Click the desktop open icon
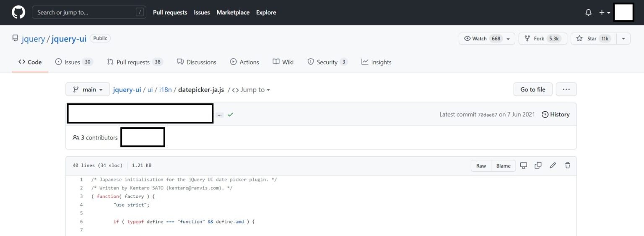Image resolution: width=644 pixels, height=236 pixels. pyautogui.click(x=523, y=165)
